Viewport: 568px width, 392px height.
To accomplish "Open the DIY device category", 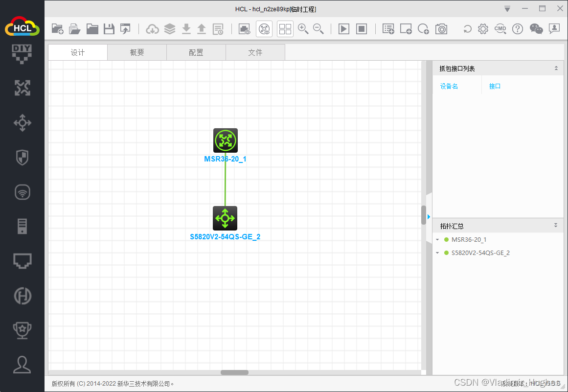I will point(22,54).
